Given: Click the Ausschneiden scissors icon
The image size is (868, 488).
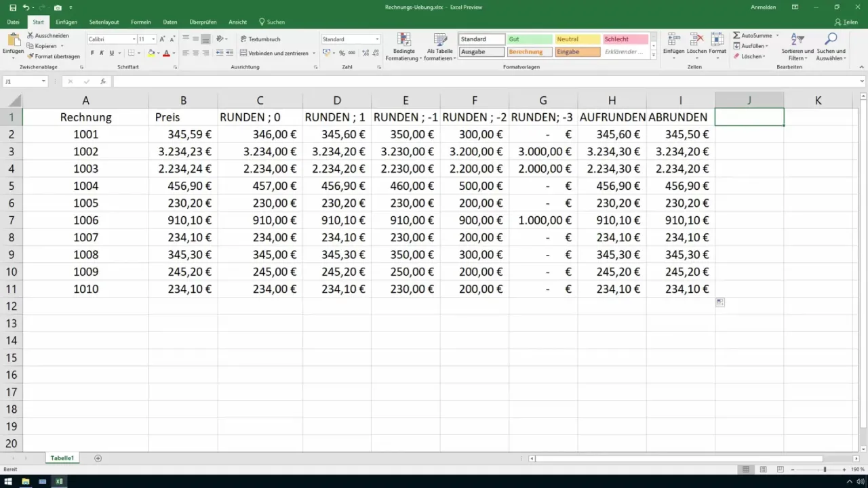Looking at the screenshot, I should coord(31,35).
